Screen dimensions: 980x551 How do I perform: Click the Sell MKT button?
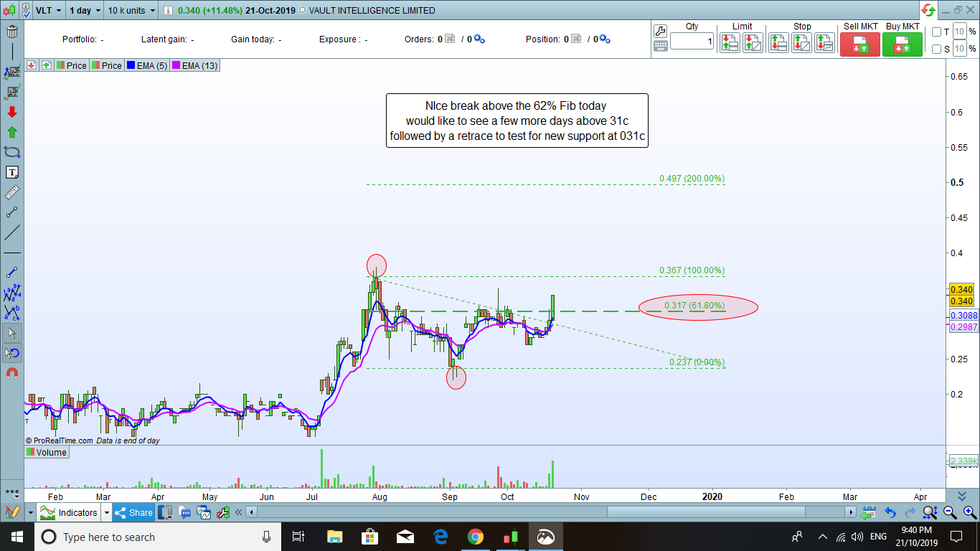pyautogui.click(x=860, y=44)
